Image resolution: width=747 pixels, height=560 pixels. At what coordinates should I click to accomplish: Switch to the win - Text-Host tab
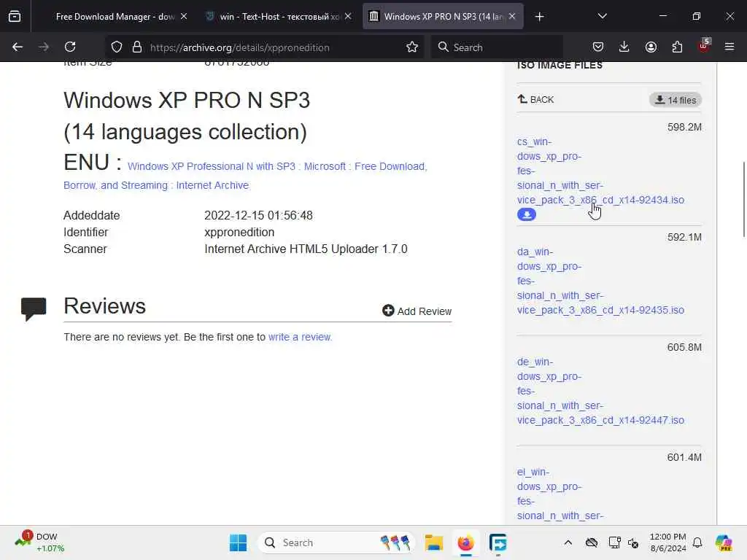click(279, 17)
